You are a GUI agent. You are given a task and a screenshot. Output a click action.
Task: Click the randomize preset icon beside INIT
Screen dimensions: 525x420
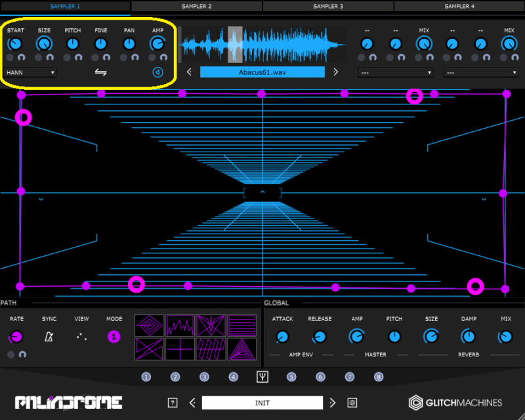point(352,403)
